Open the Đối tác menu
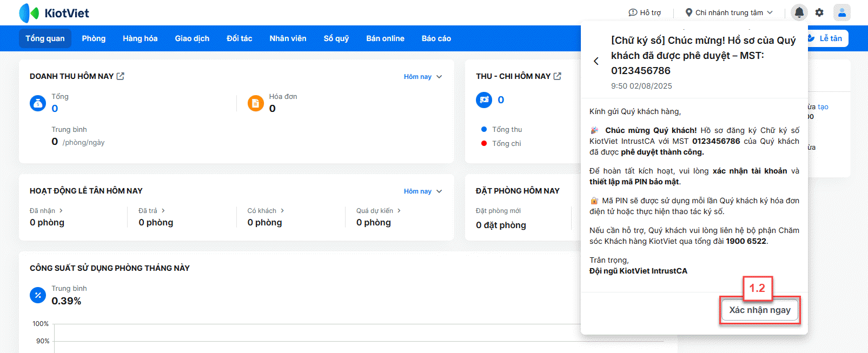 pos(240,38)
